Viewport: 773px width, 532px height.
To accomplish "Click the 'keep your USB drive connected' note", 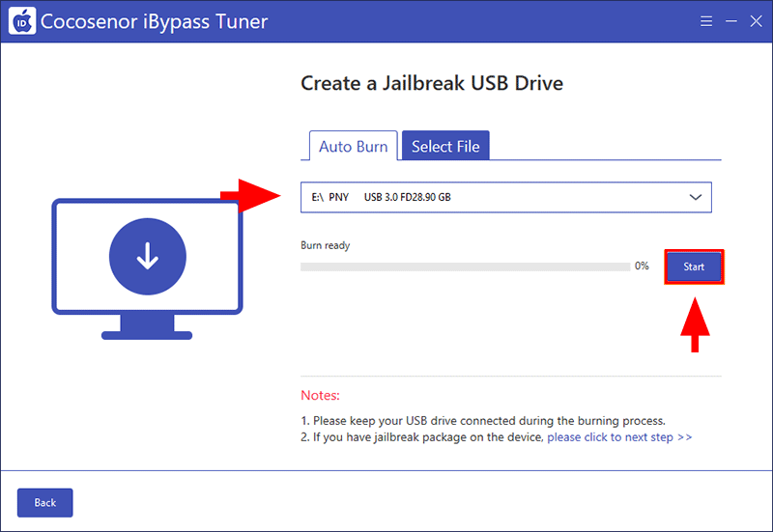I will pyautogui.click(x=483, y=421).
